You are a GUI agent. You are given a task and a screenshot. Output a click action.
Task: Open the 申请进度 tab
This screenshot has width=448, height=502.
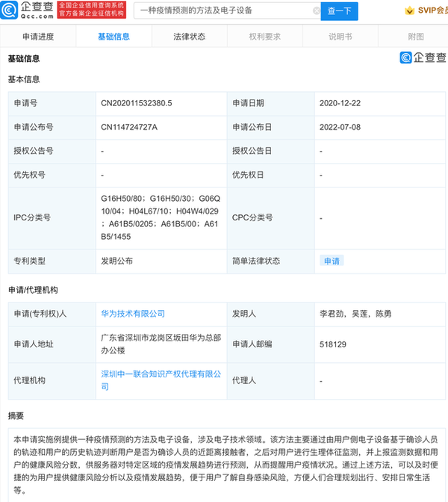[x=38, y=37]
